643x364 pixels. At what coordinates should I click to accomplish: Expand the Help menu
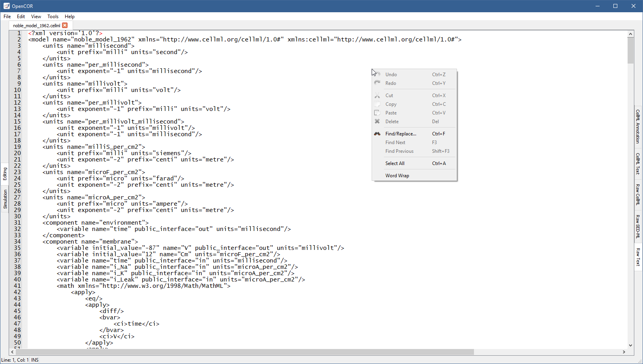pos(70,17)
